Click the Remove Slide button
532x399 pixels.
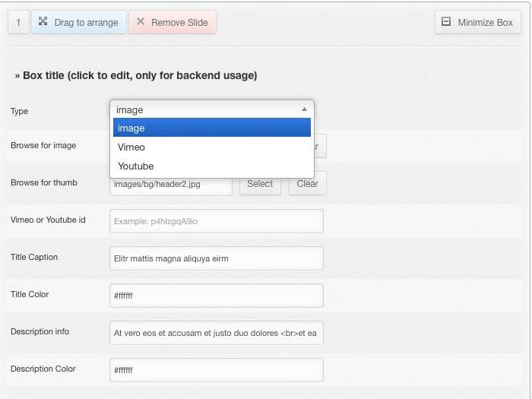173,22
